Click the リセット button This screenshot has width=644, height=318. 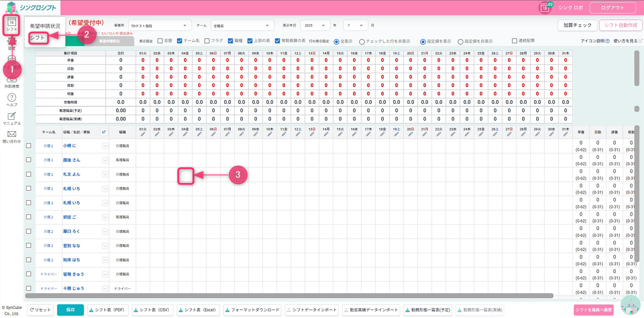[x=40, y=309]
